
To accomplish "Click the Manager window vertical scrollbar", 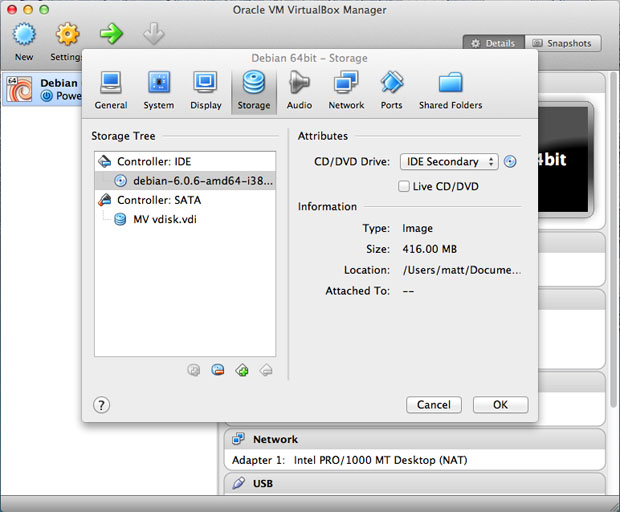I will click(614, 239).
